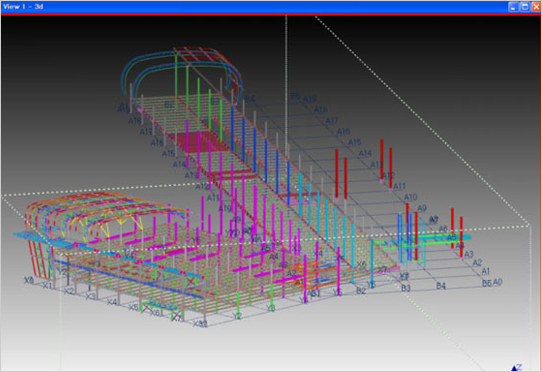Close the View 1 - 3d window

pyautogui.click(x=536, y=7)
